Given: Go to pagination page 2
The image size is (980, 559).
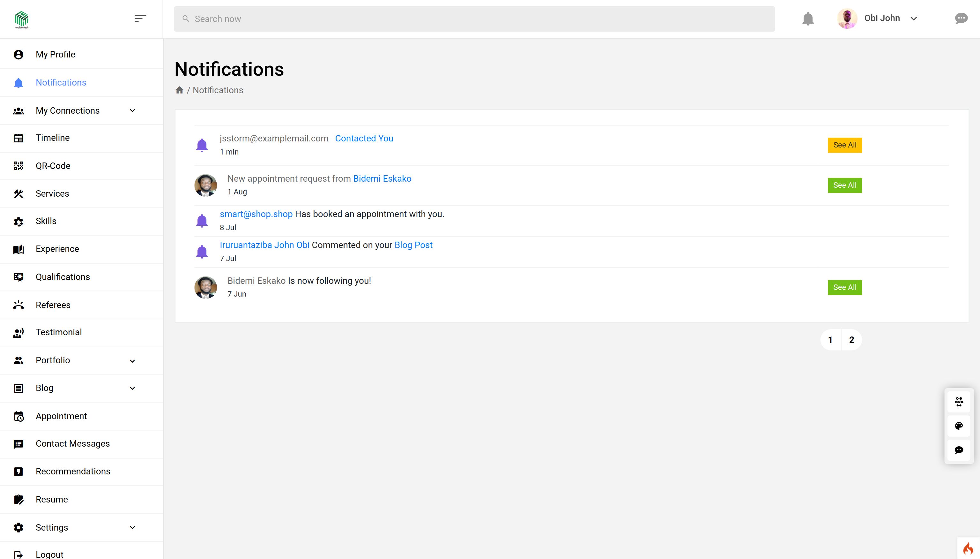Looking at the screenshot, I should 851,340.
